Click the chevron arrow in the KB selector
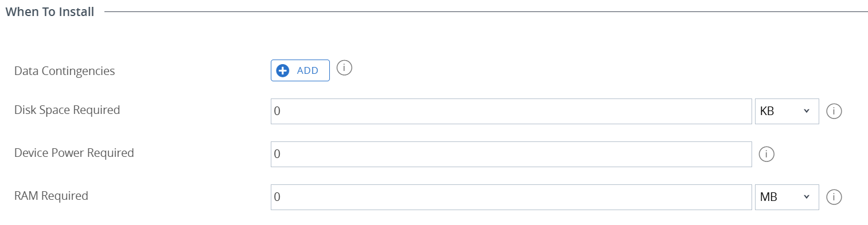The image size is (868, 225). tap(807, 111)
